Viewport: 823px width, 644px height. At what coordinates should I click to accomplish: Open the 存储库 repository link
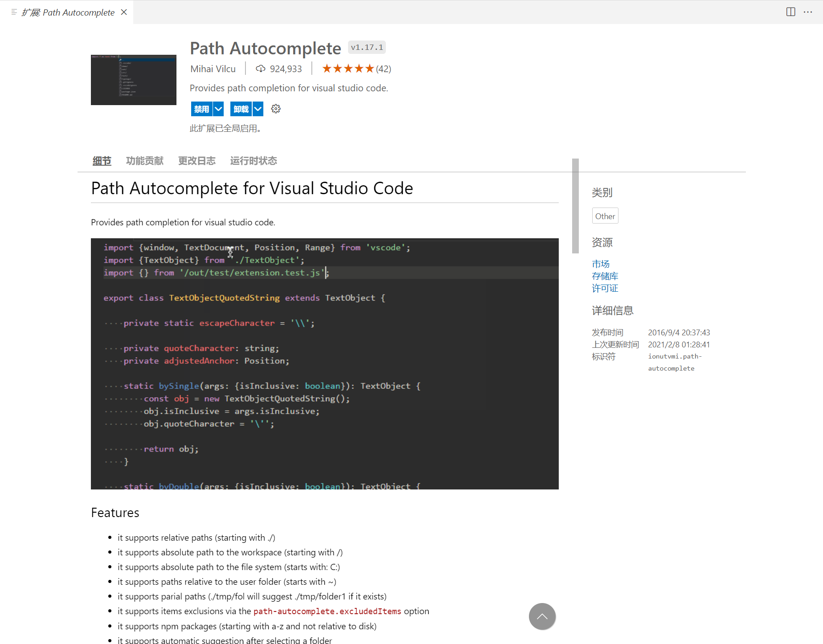[x=605, y=276]
